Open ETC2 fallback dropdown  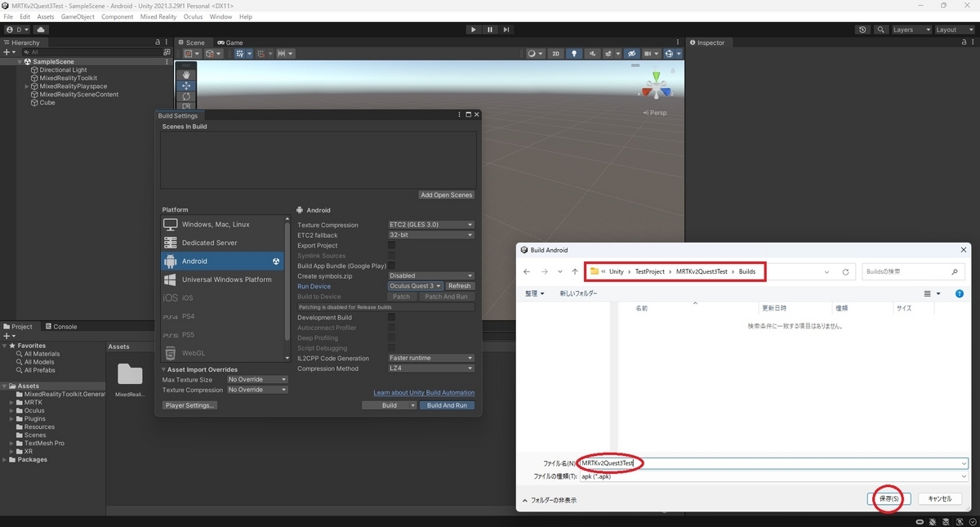[431, 234]
